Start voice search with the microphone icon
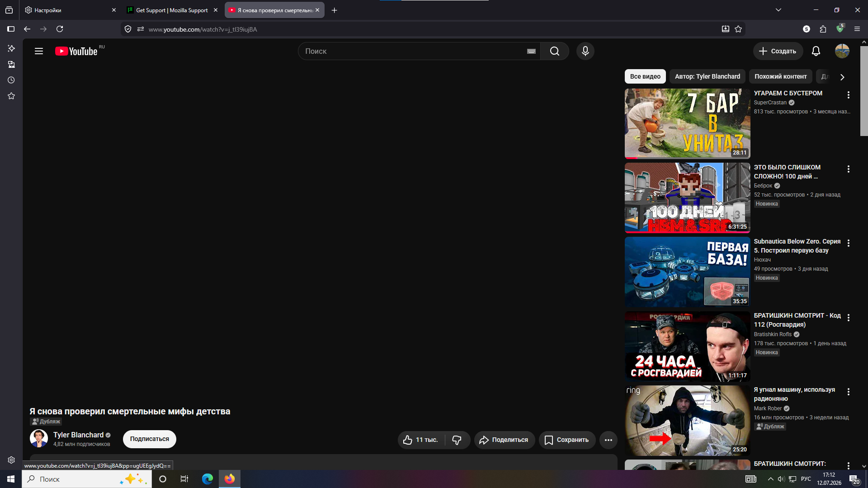The height and width of the screenshot is (488, 868). (585, 51)
